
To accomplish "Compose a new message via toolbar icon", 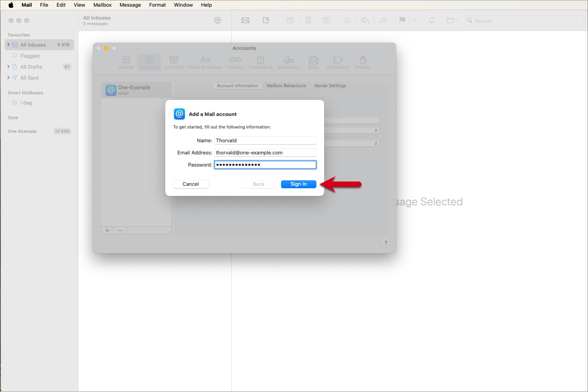I will pyautogui.click(x=266, y=20).
